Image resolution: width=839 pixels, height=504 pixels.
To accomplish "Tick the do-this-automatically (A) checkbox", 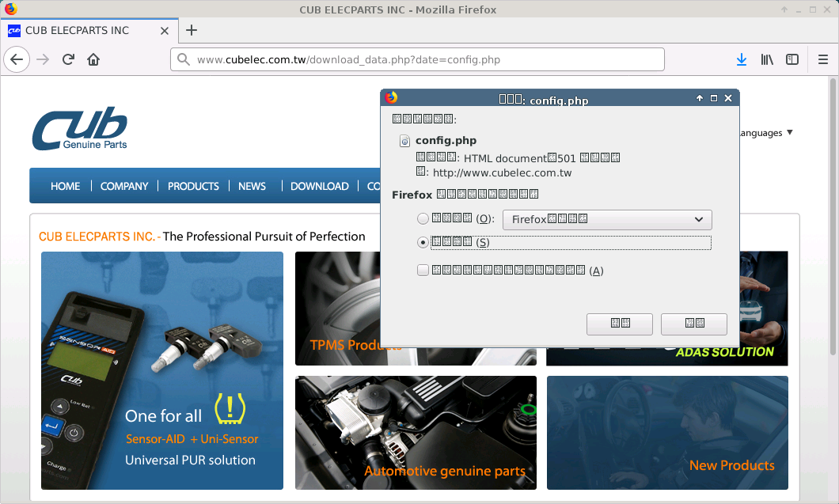I will 423,270.
